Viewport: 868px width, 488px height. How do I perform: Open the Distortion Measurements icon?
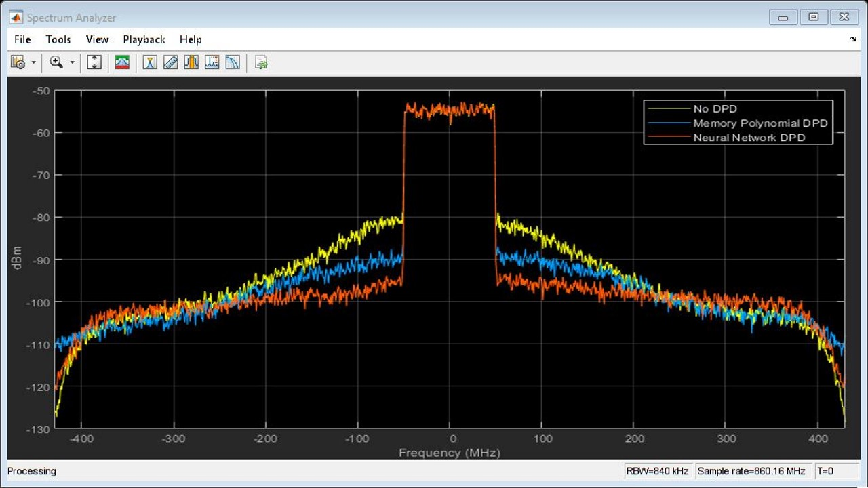point(212,63)
